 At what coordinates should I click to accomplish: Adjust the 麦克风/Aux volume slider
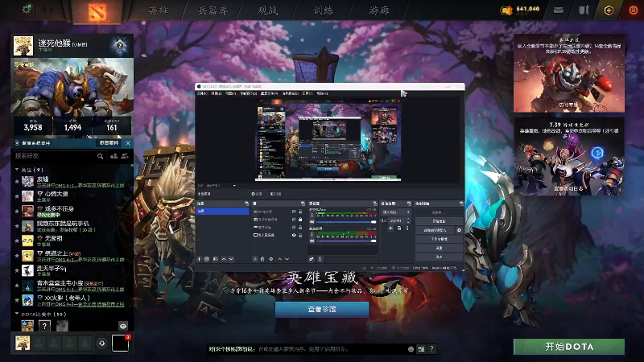pyautogui.click(x=346, y=222)
